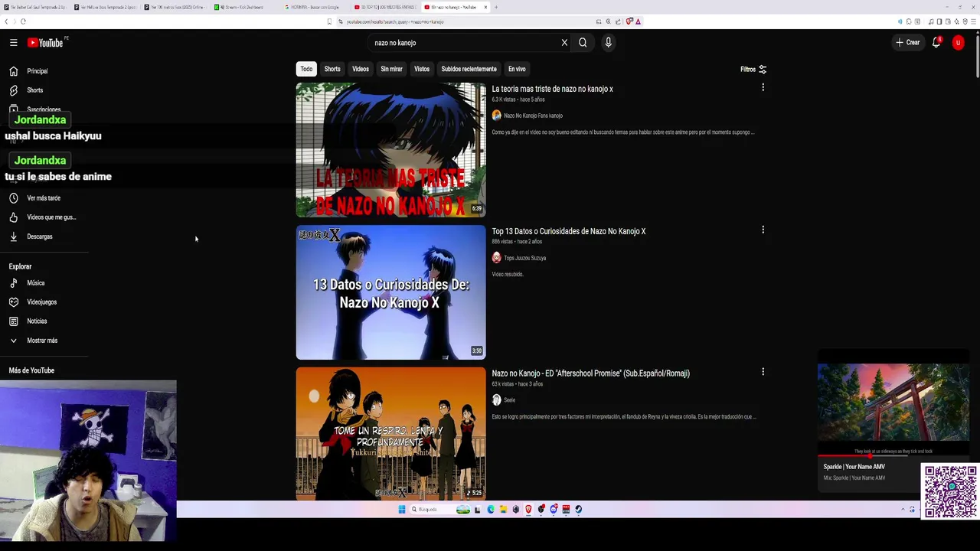Select the Shorts filter chip
Viewport: 980px width, 551px height.
tap(332, 69)
